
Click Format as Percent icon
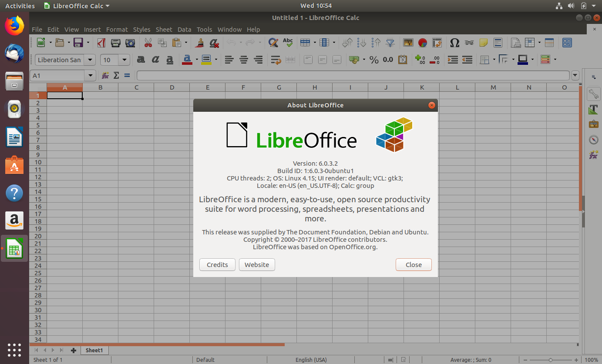click(x=374, y=60)
